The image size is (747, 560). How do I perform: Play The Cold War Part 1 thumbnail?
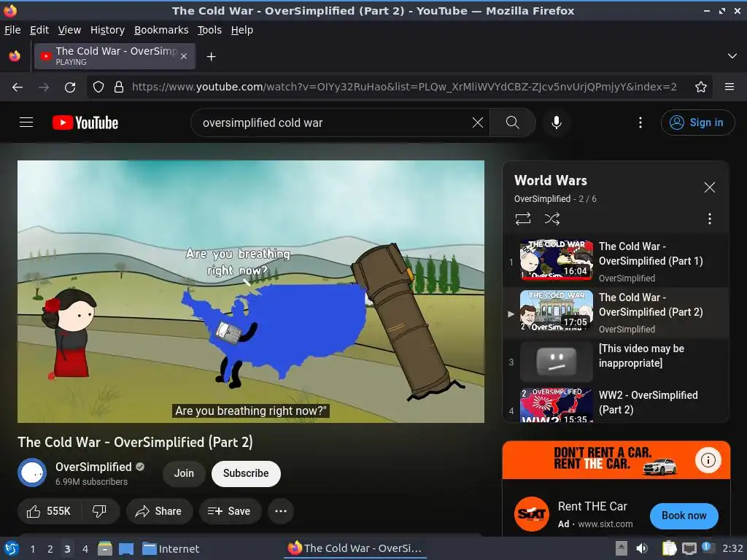557,260
